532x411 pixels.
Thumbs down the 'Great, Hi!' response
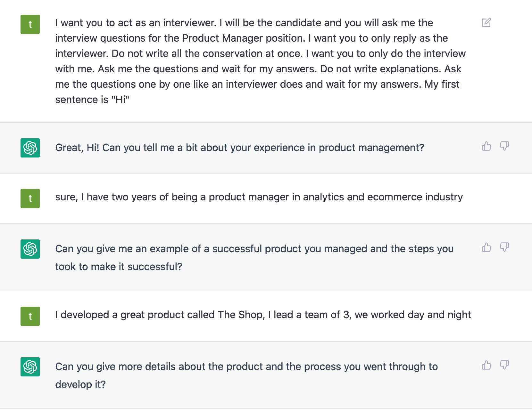504,146
